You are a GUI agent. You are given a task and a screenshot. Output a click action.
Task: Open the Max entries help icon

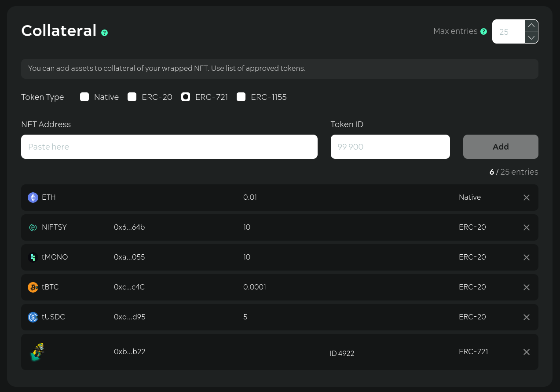pos(483,31)
